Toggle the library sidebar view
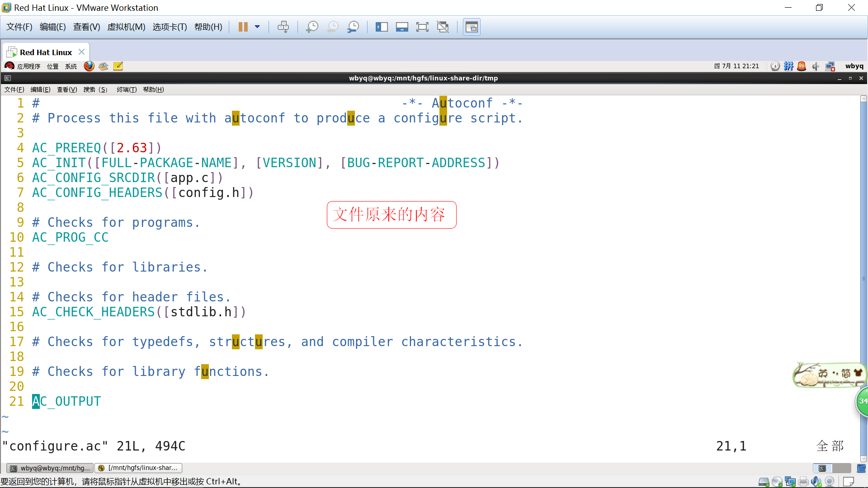Image resolution: width=868 pixels, height=488 pixels. [382, 27]
